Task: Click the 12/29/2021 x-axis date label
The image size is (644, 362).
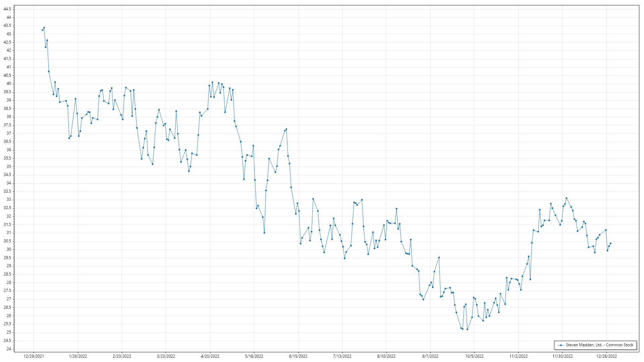Action: click(34, 356)
